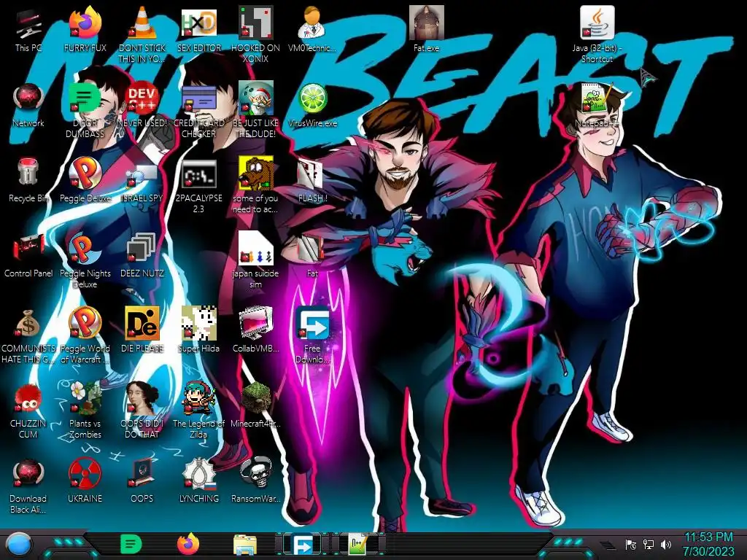Switch to the blue-arrow download app on the taskbar
This screenshot has width=747, height=560.
coord(302,545)
